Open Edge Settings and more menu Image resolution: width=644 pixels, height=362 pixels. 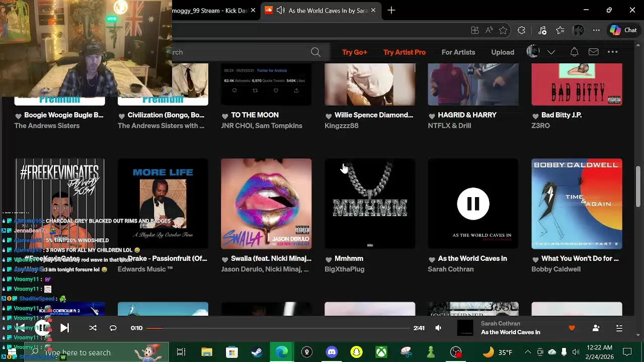tap(596, 31)
